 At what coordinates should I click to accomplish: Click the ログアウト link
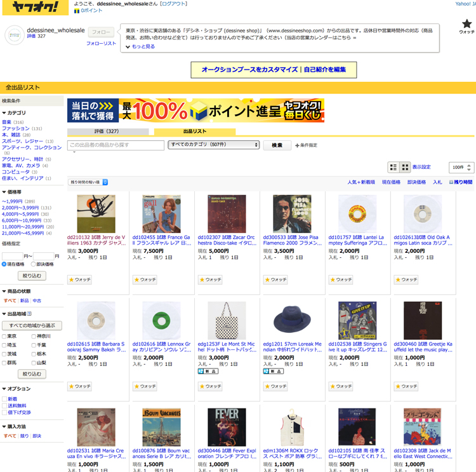click(174, 4)
